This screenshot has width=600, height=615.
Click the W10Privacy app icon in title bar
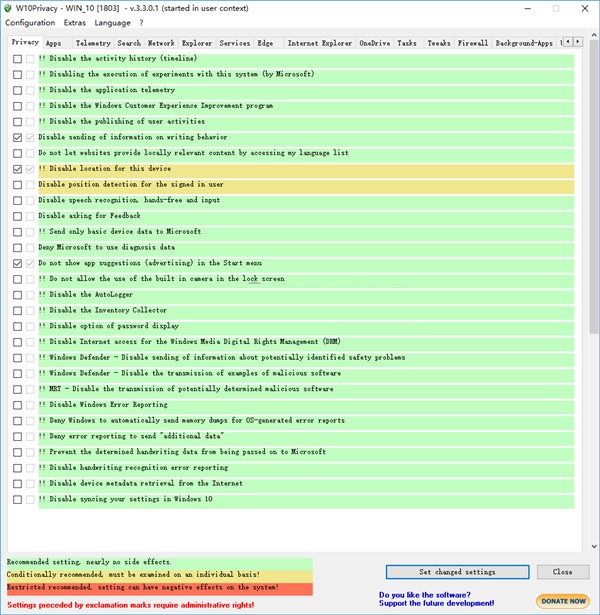tap(9, 8)
